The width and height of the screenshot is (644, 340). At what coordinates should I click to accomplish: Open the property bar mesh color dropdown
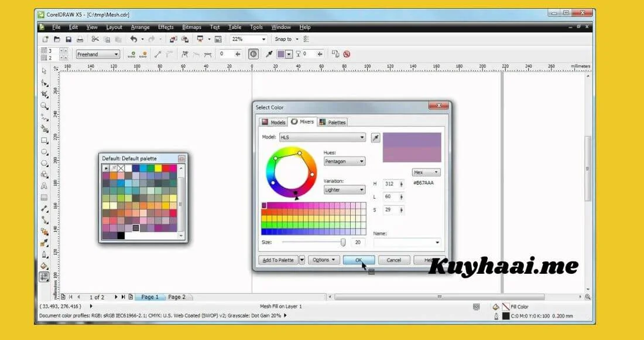click(x=289, y=54)
